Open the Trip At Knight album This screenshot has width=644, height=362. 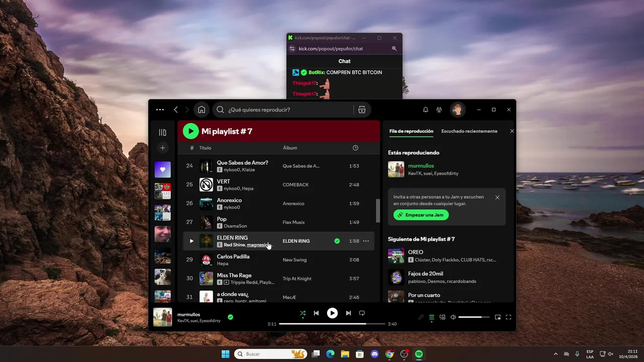point(297,279)
